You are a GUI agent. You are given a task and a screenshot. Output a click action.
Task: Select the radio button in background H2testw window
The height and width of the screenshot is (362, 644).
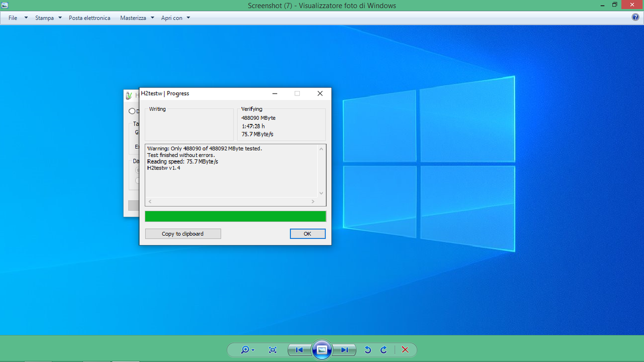(x=132, y=111)
